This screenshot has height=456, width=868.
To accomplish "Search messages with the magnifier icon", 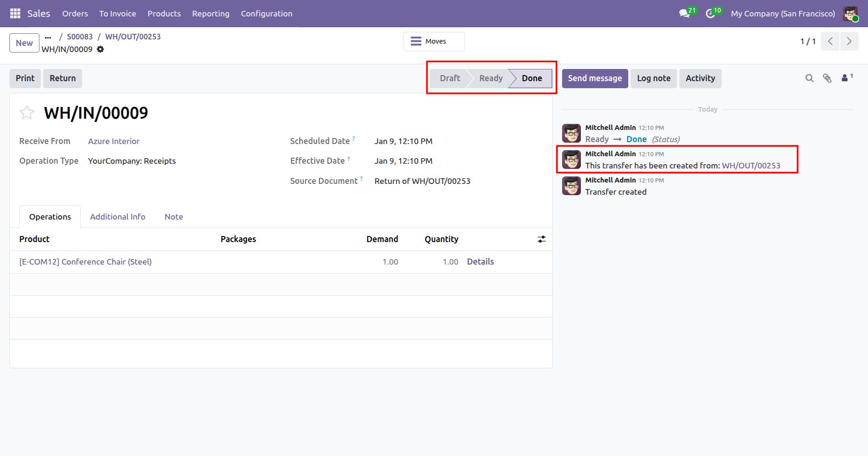I will coord(809,78).
